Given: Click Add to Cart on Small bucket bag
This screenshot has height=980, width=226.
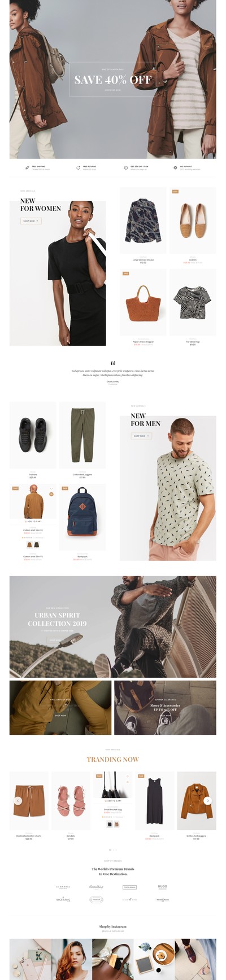Looking at the screenshot, I should tap(113, 801).
